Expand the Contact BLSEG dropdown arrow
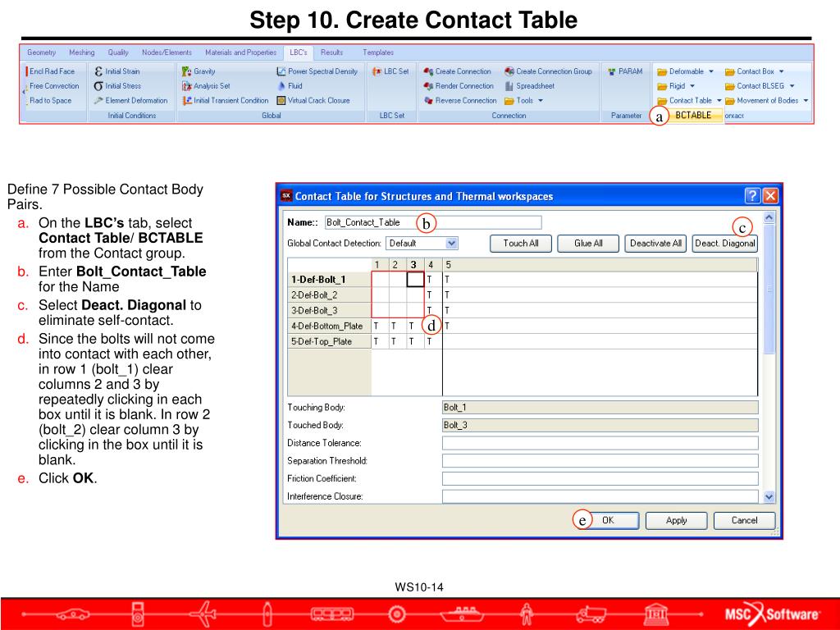Viewport: 840px width, 630px height. click(792, 85)
